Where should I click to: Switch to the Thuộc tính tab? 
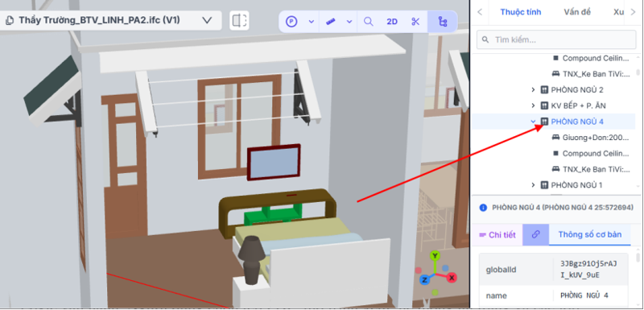[520, 12]
